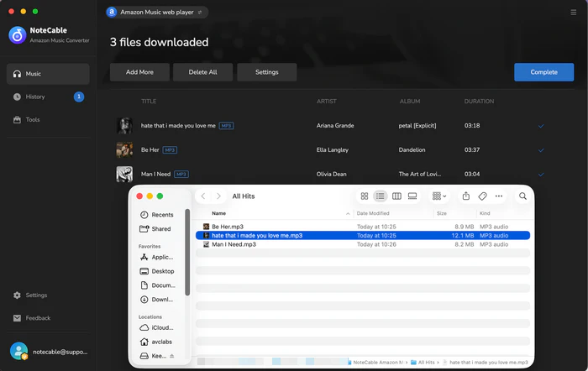
Task: Click the Tools toolbox icon
Action: coord(17,119)
